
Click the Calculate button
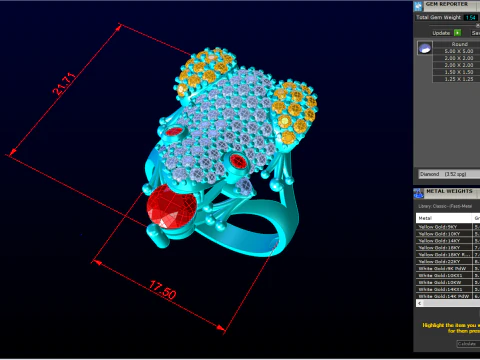click(x=467, y=344)
